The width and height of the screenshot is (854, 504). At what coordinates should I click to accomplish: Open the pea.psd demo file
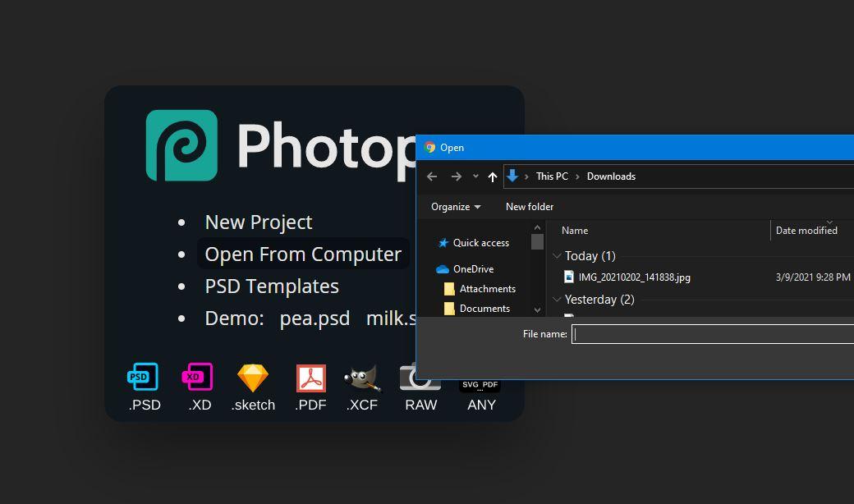(315, 318)
